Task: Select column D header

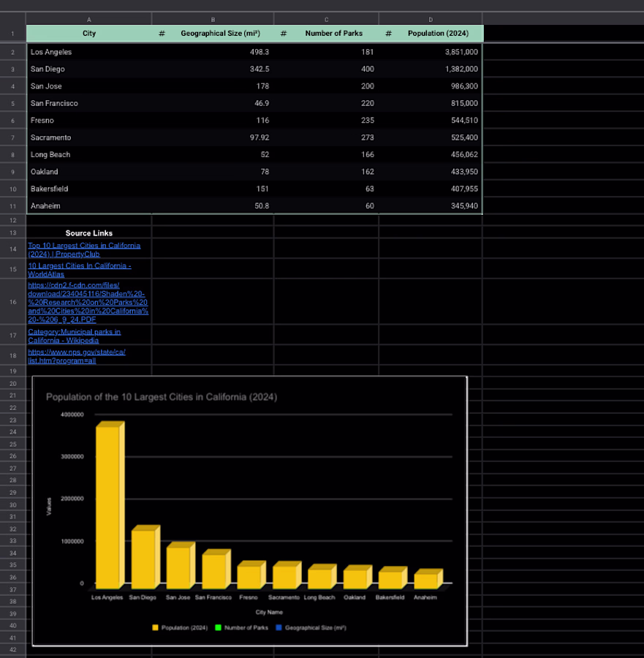Action: tap(431, 20)
